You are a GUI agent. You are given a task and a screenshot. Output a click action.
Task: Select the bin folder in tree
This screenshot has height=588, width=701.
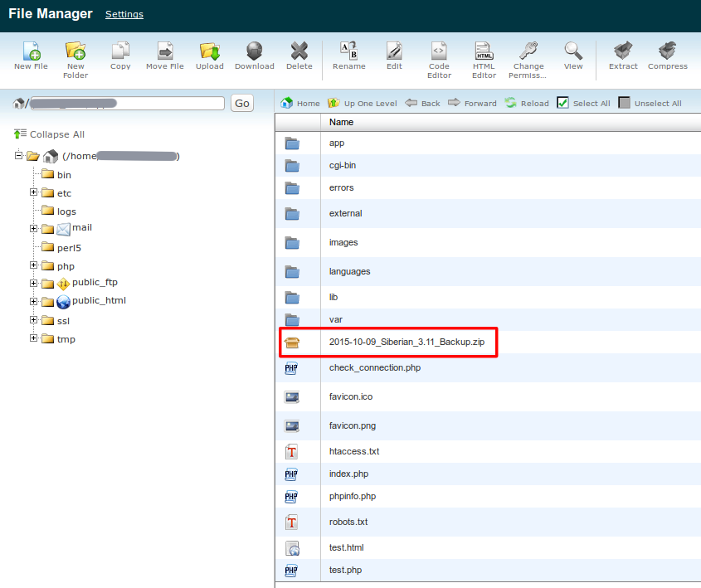pos(56,175)
